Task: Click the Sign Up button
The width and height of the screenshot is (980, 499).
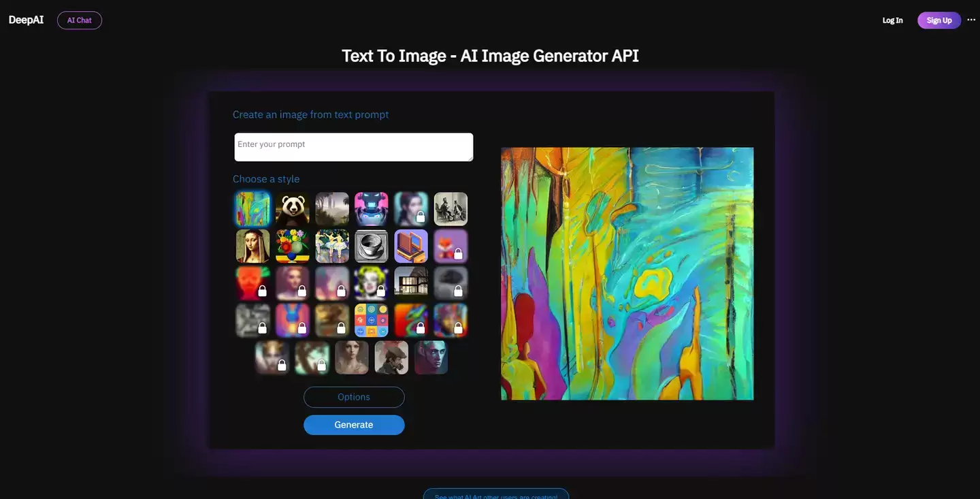Action: point(939,20)
